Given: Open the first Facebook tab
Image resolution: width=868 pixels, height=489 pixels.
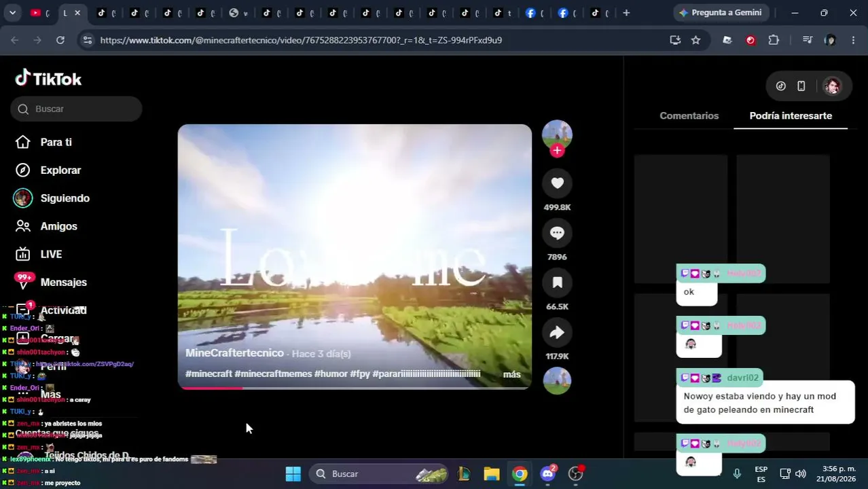Looking at the screenshot, I should (531, 12).
